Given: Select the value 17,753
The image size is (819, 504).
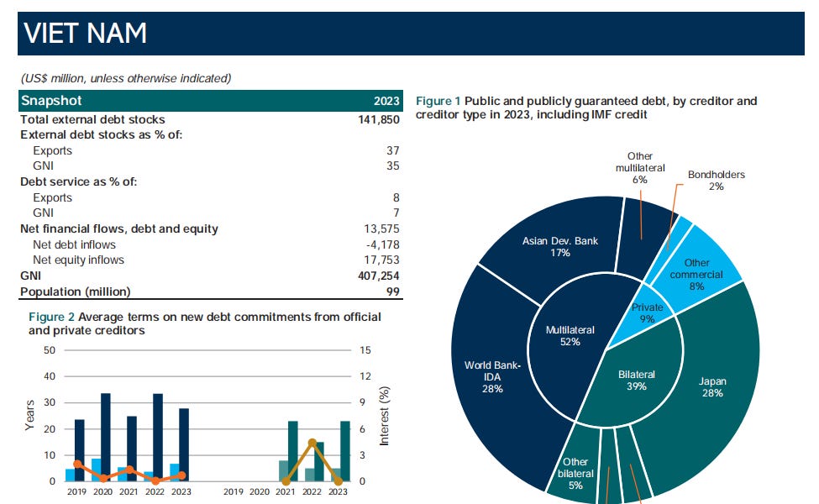Looking at the screenshot, I should tap(382, 260).
